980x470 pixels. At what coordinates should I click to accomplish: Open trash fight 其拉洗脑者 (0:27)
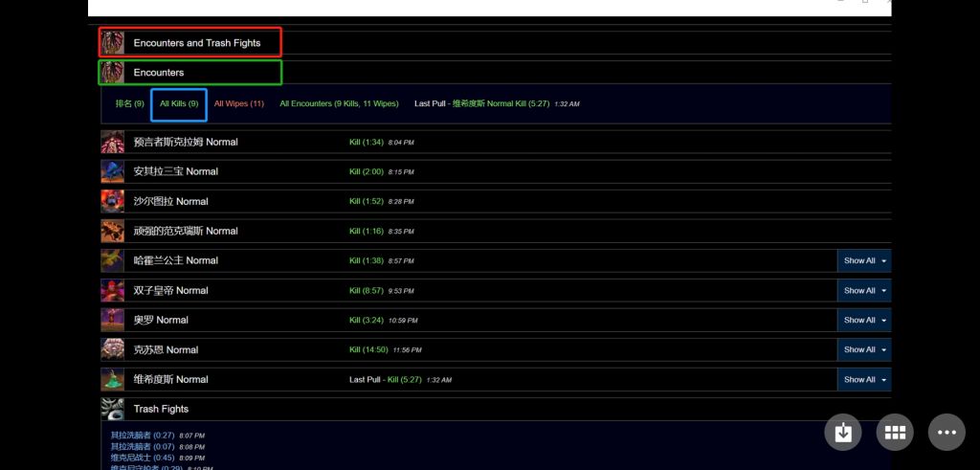pos(143,435)
